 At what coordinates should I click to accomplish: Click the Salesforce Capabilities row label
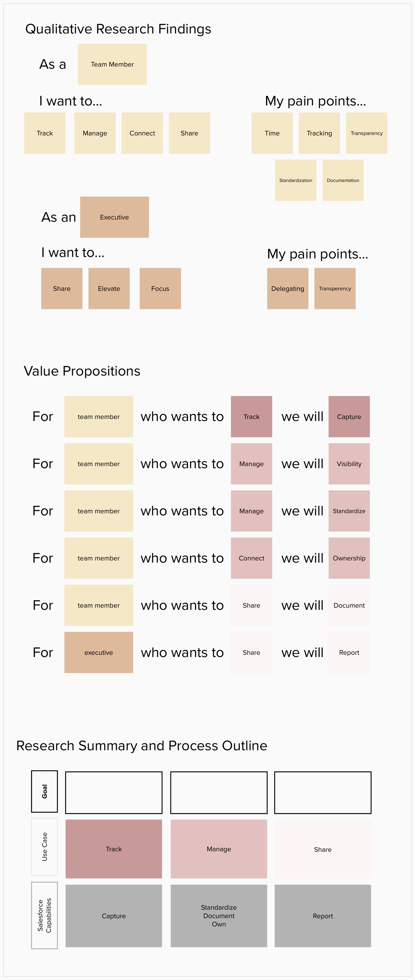click(x=44, y=915)
